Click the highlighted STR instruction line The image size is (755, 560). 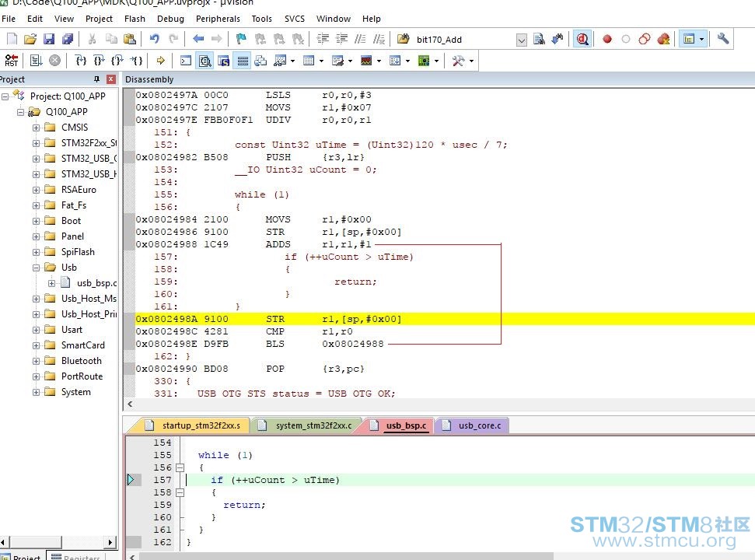click(x=443, y=319)
